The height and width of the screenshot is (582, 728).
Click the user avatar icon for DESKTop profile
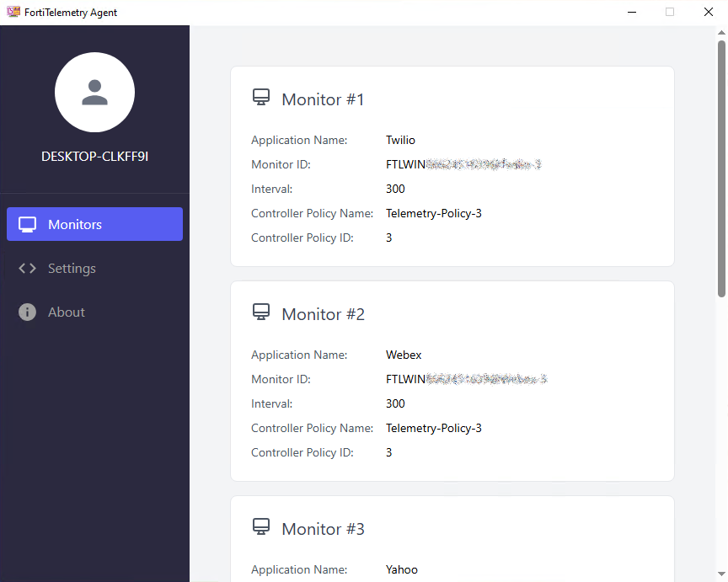(94, 93)
